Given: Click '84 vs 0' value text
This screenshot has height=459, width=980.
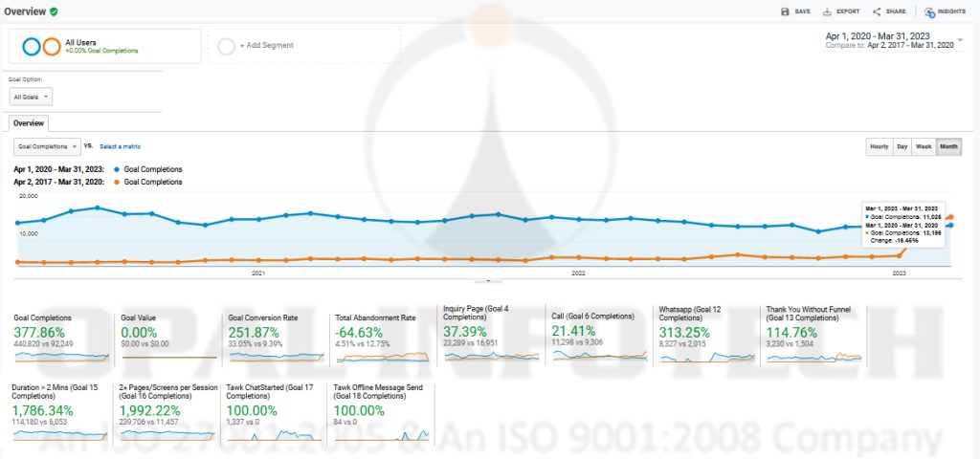Looking at the screenshot, I should (x=345, y=422).
